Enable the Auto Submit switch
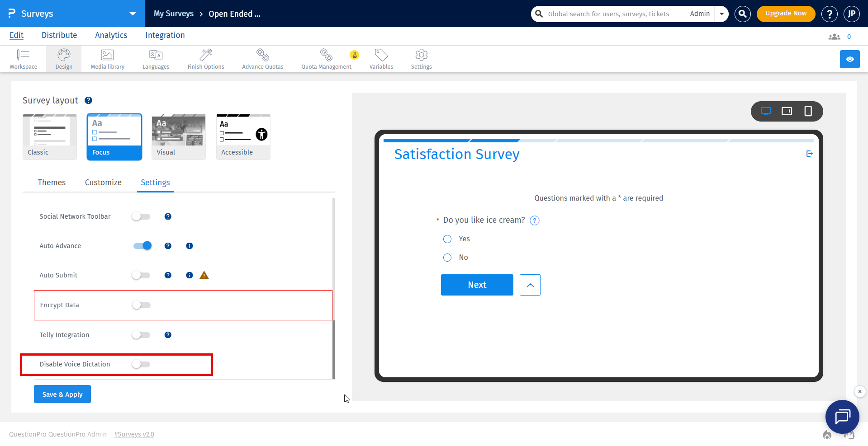The width and height of the screenshot is (868, 446). 141,275
